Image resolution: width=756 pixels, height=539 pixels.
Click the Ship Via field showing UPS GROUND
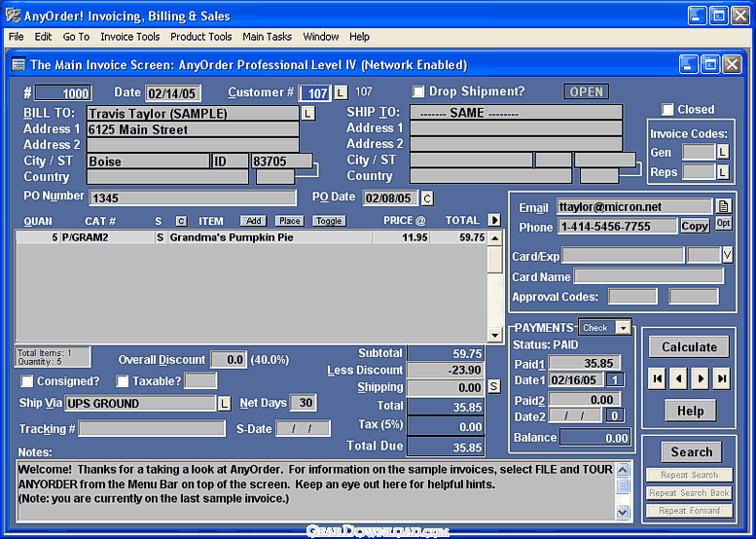140,404
